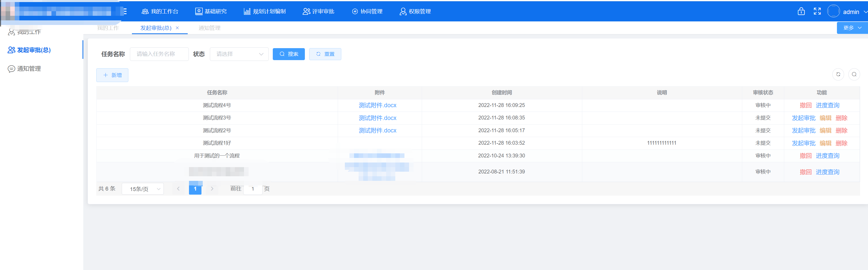The width and height of the screenshot is (868, 270).
Task: Open 测试附件.docx for 测试流程2号
Action: click(377, 130)
